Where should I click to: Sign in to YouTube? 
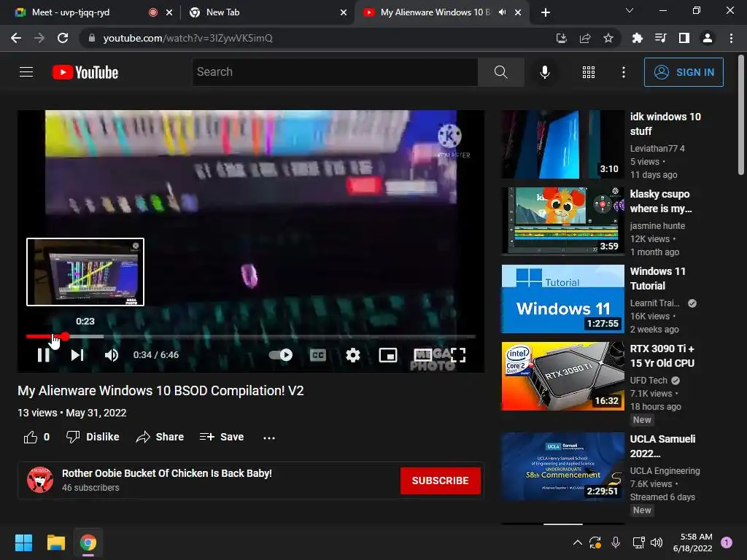[x=683, y=72]
